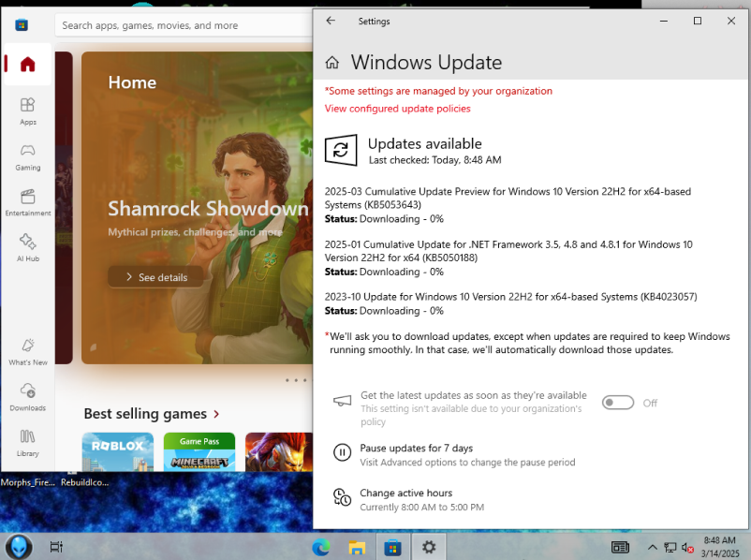Click See details on Shamrock Showdown banner

pos(156,277)
